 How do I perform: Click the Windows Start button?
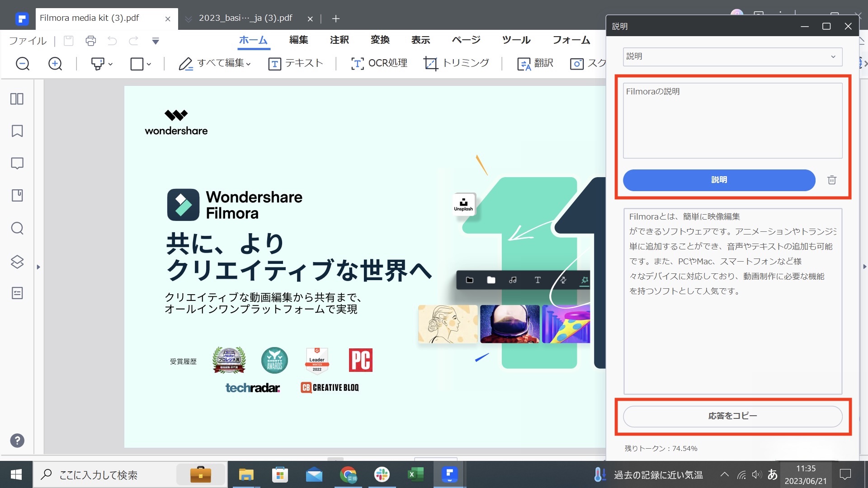[x=16, y=474]
